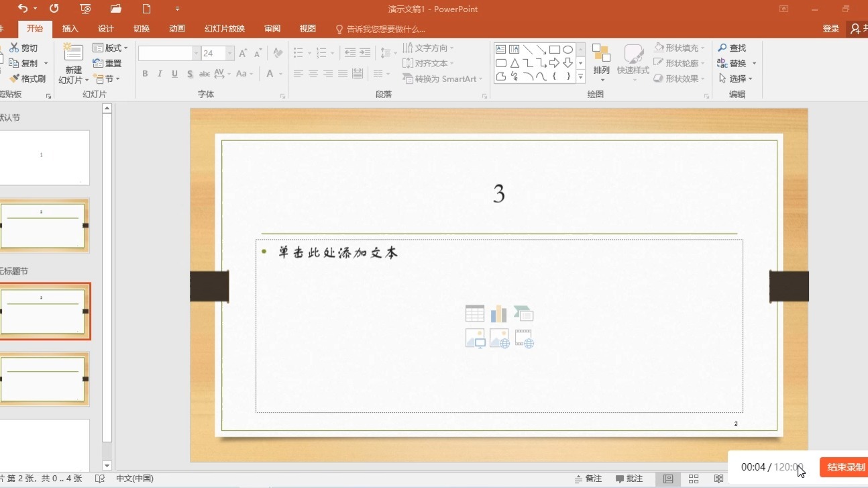Click the Comments (批注) button in status bar
Image resolution: width=868 pixels, height=488 pixels.
(629, 479)
